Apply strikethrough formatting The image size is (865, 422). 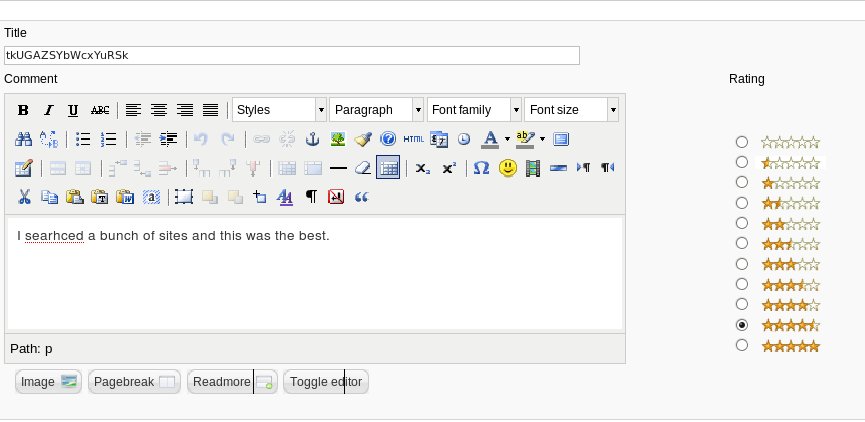[x=100, y=110]
